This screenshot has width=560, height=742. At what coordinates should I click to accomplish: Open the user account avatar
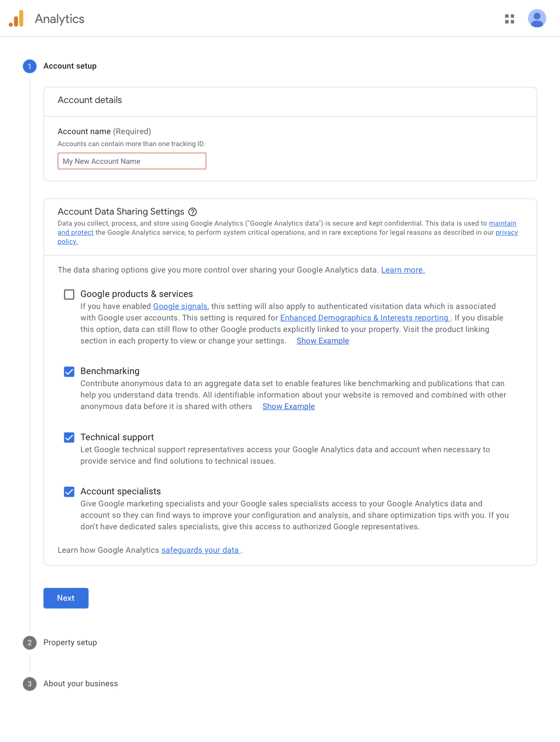[x=537, y=19]
